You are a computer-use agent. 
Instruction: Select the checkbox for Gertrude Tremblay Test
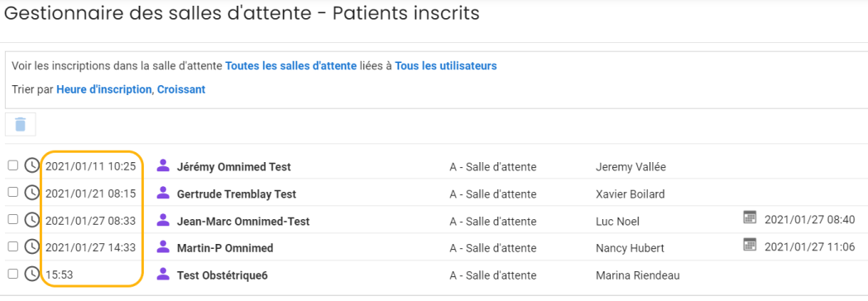pyautogui.click(x=12, y=192)
